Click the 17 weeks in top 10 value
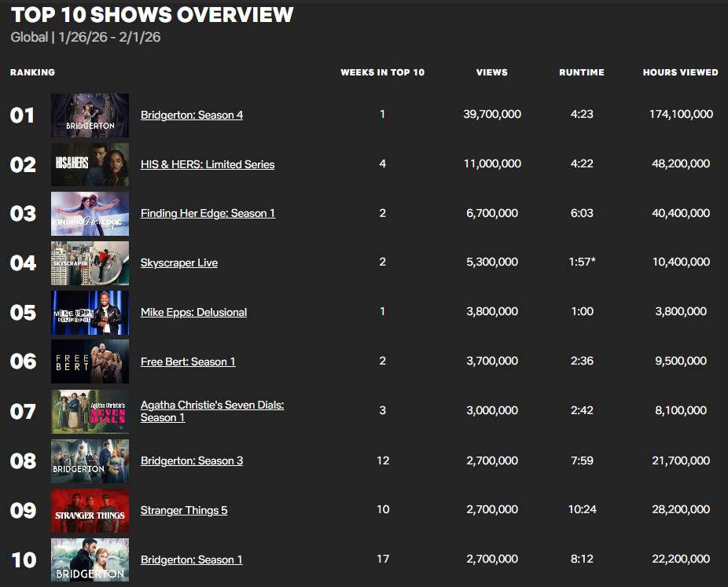The image size is (728, 587). click(x=383, y=559)
